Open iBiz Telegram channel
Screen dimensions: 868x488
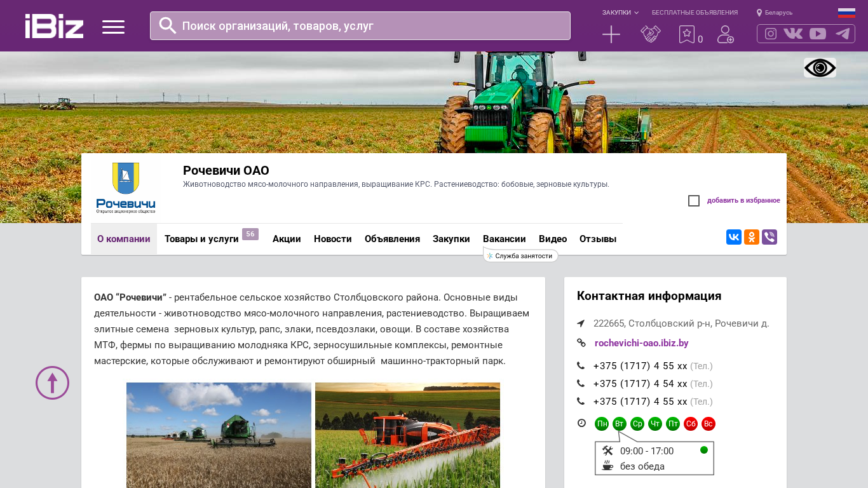click(x=843, y=34)
